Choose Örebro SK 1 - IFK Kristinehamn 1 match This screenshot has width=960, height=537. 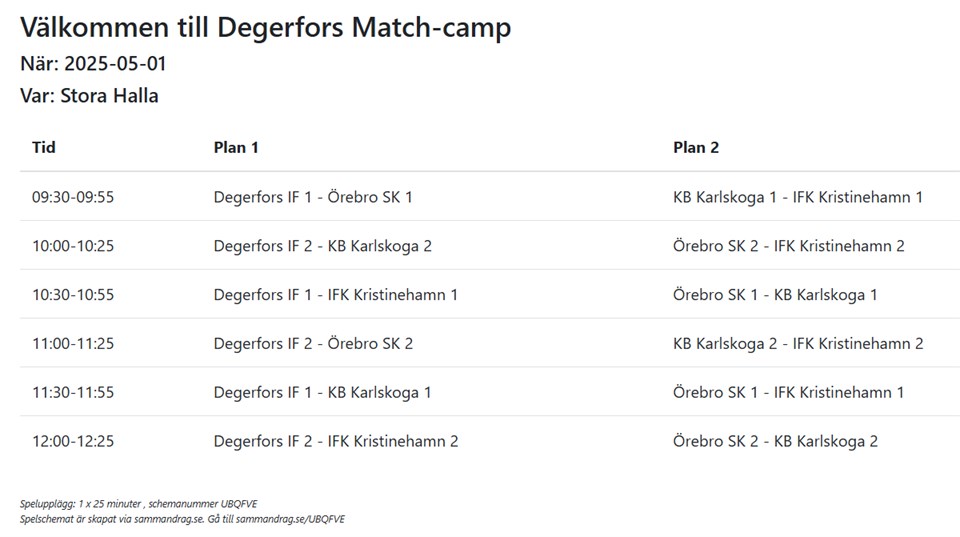coord(789,392)
